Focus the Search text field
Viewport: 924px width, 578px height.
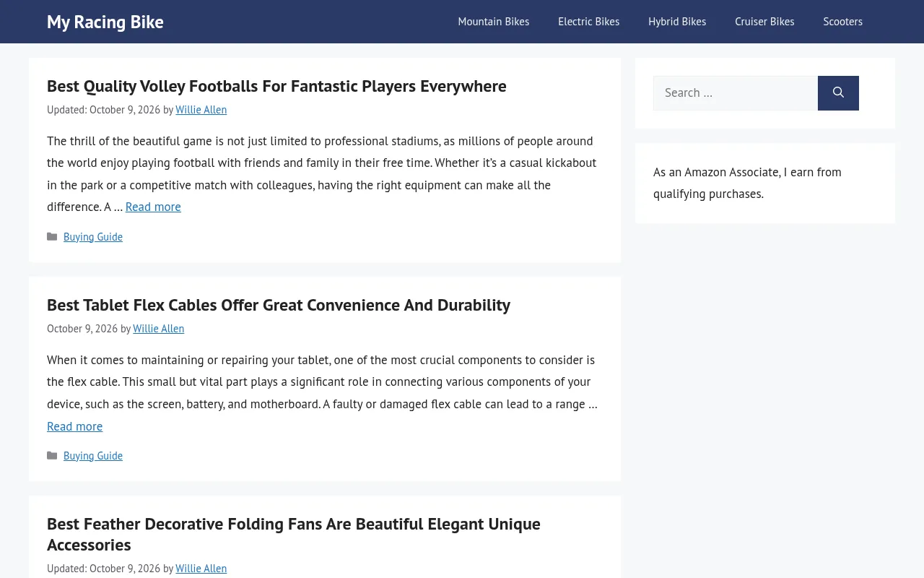coord(736,93)
